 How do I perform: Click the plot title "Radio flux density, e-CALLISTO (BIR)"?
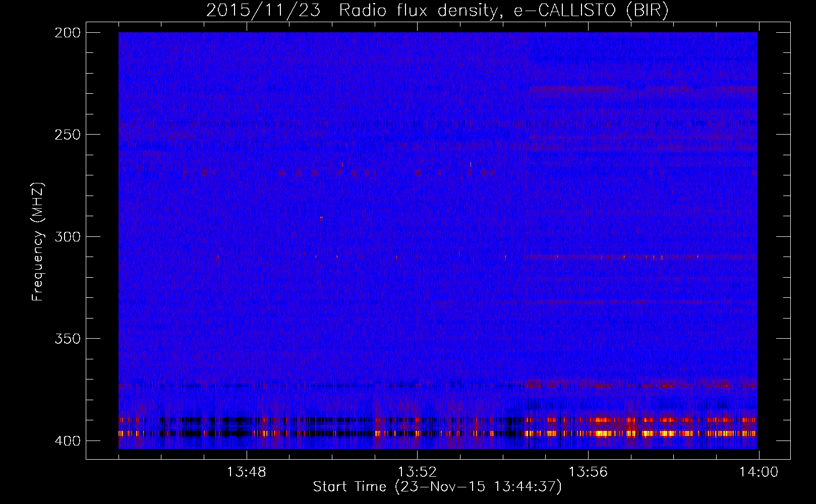coord(503,11)
